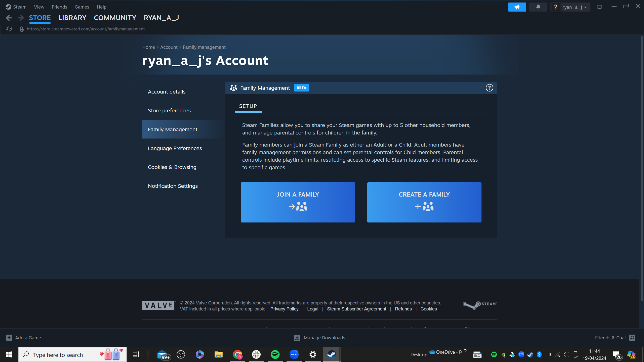Open the Privacy Policy footer link
The width and height of the screenshot is (644, 362).
point(284,309)
